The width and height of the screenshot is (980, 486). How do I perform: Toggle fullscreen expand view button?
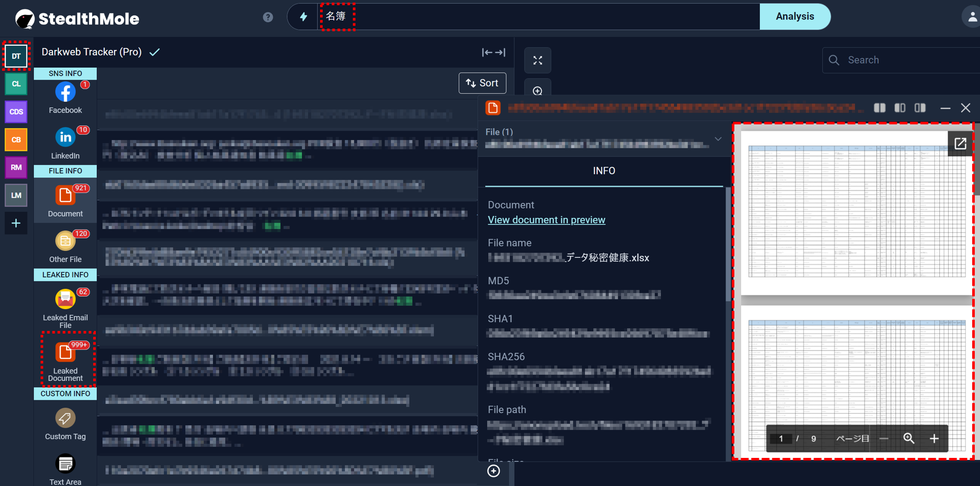point(538,60)
